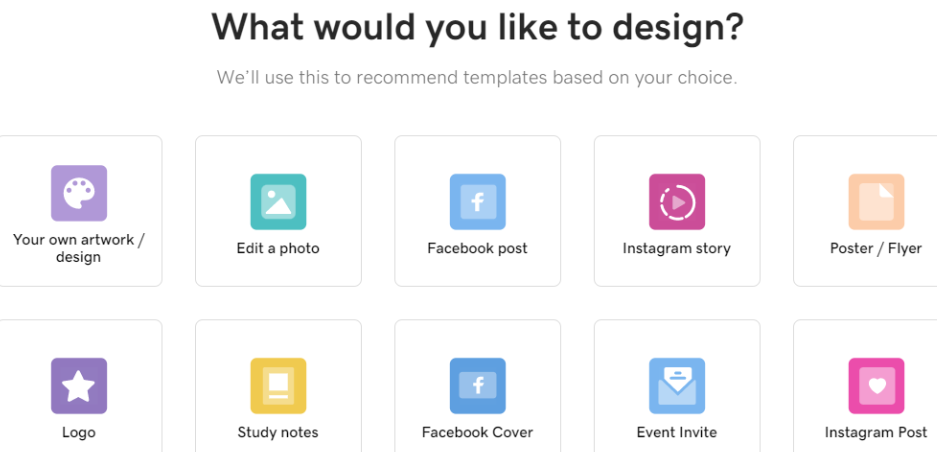Select the peach Poster / Flyer page icon

point(876,201)
